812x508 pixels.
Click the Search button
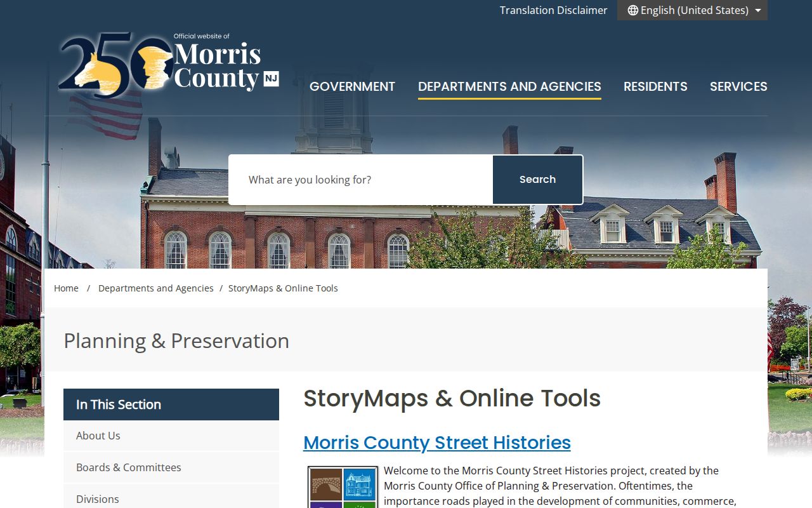coord(537,180)
